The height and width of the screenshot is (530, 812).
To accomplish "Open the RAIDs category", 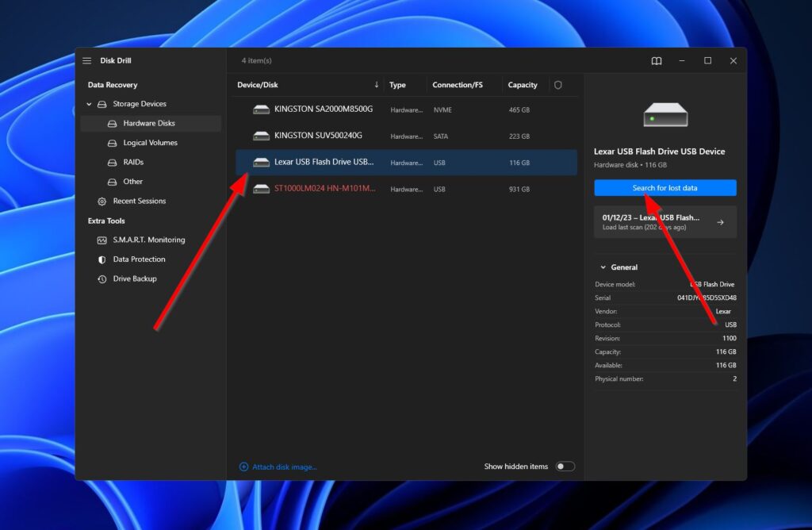I will [132, 162].
